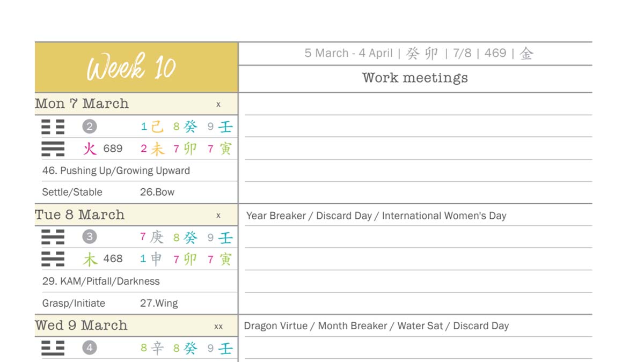Image resolution: width=644 pixels, height=362 pixels.
Task: Click the Mon 7 March day header
Action: (x=136, y=104)
